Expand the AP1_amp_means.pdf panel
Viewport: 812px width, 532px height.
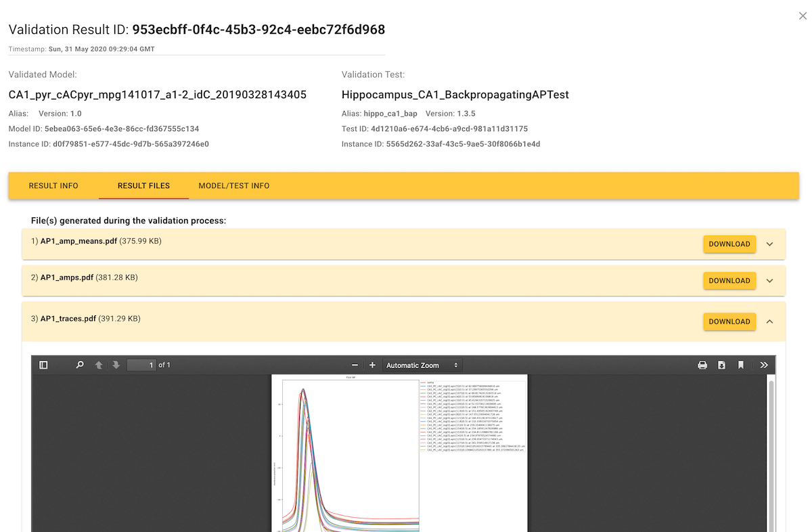click(769, 244)
